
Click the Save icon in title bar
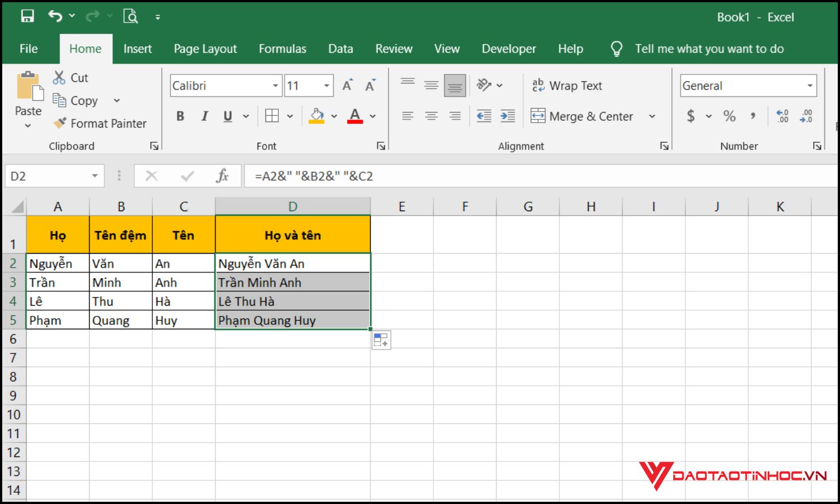click(27, 16)
